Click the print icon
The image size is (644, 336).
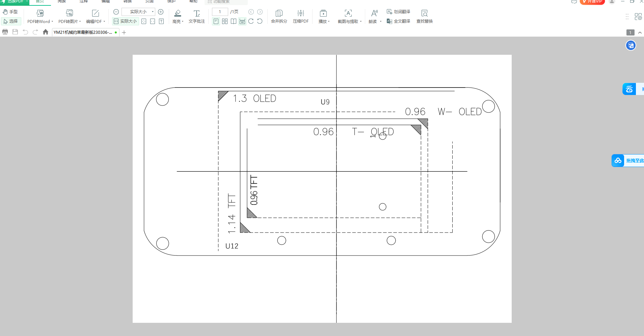pyautogui.click(x=5, y=32)
